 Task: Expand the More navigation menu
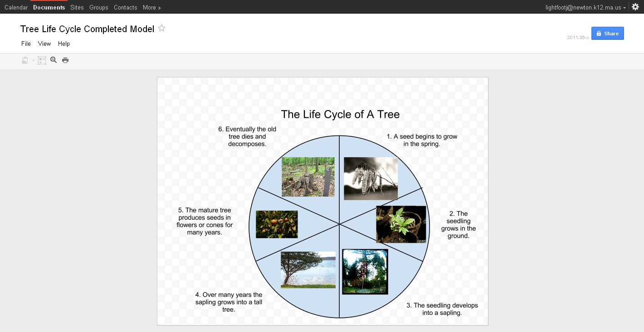click(x=151, y=7)
